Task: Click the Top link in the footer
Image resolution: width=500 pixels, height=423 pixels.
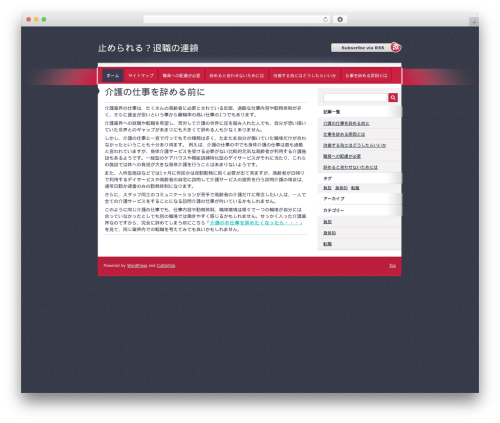Action: click(392, 266)
